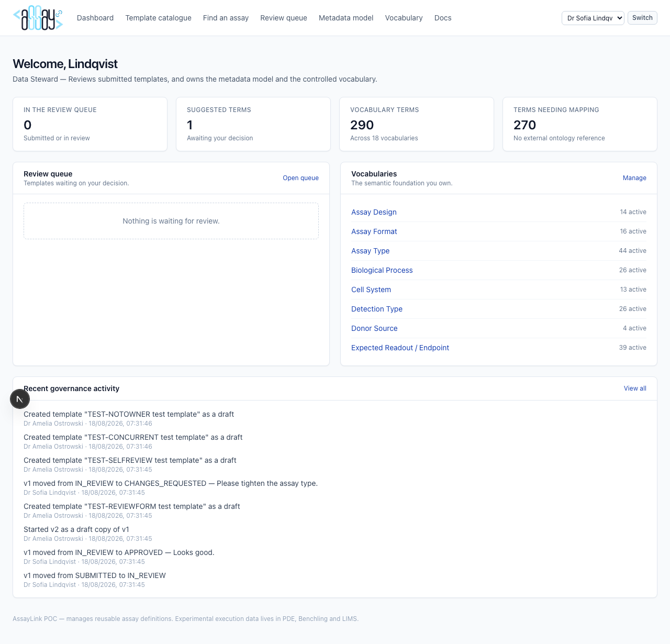
Task: Click View all governance activity
Action: [635, 388]
